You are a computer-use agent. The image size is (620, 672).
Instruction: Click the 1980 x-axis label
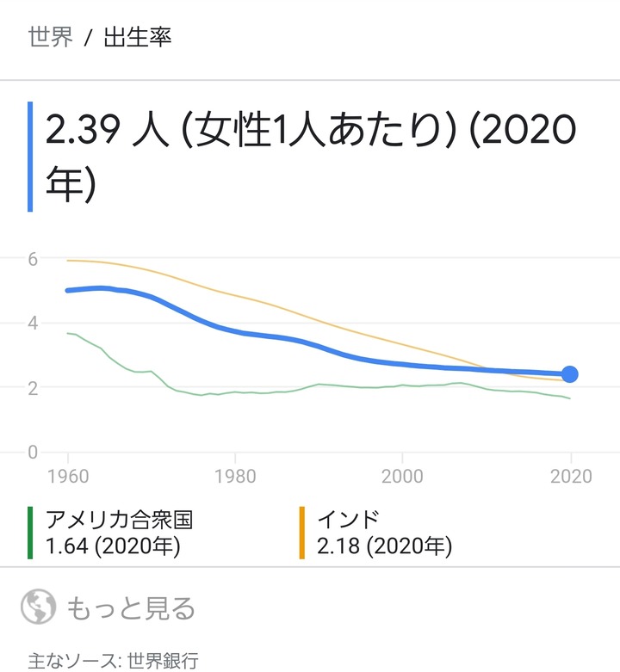(235, 476)
